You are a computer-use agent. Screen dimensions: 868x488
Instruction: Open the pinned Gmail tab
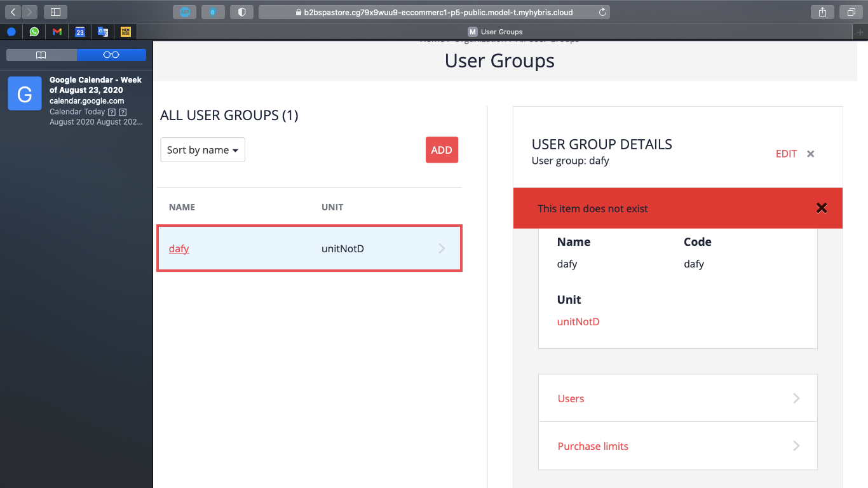(x=57, y=32)
